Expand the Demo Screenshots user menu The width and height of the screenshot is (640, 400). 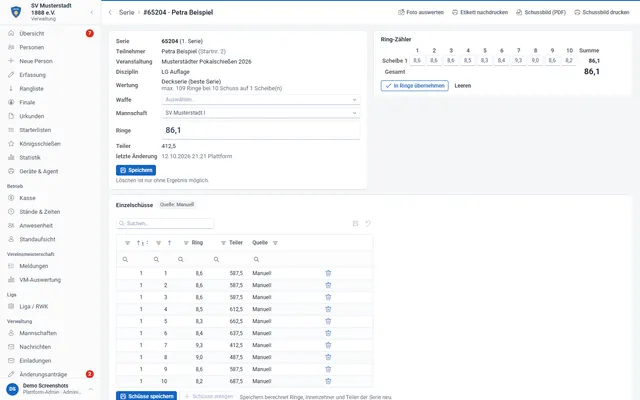point(91,389)
